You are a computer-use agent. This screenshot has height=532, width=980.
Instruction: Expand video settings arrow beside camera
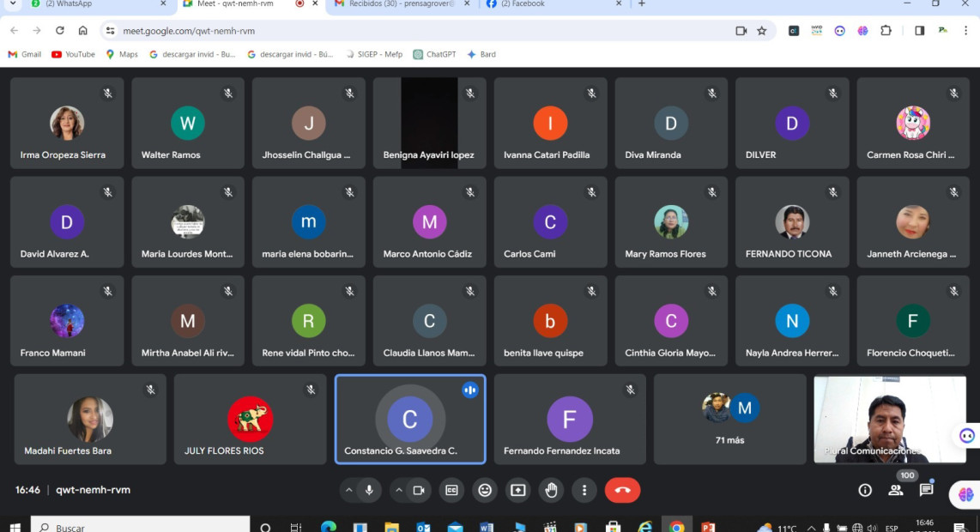398,490
